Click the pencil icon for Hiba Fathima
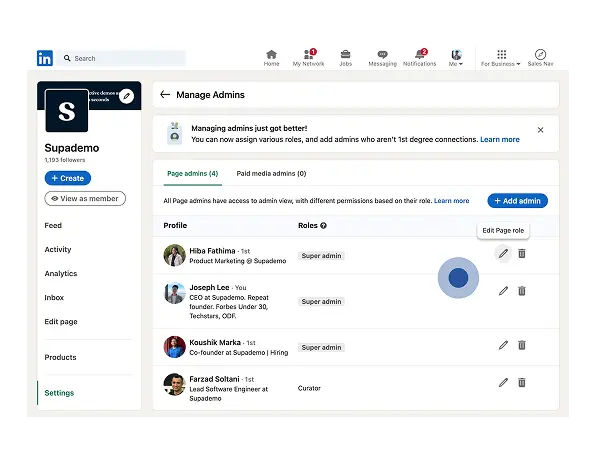Viewport: 600px width, 463px height. click(504, 254)
